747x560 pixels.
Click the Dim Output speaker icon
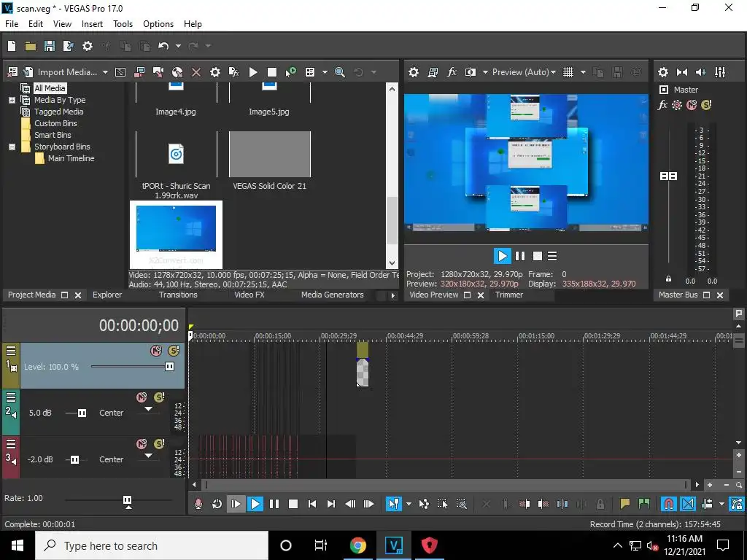click(x=701, y=72)
